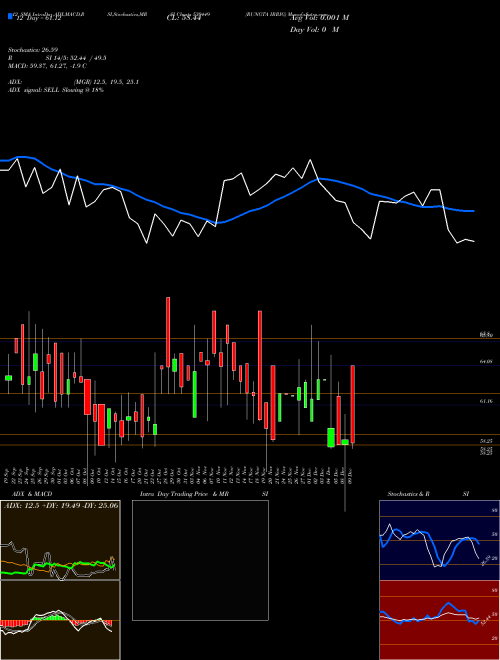This screenshot has width=500, height=660.
Task: Open the blue-background Stochastics mini chart
Action: click(x=439, y=540)
